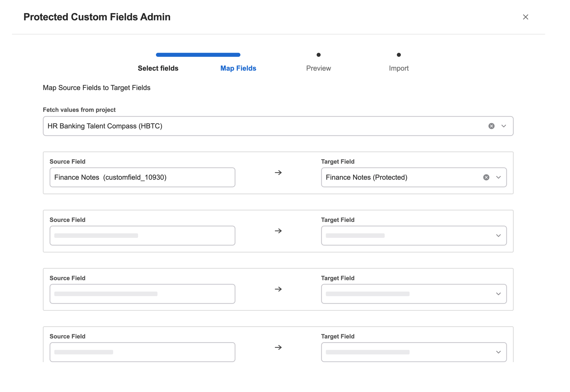Clear the selected HBTC project value
Viewport: 570px width, 392px height.
point(491,126)
